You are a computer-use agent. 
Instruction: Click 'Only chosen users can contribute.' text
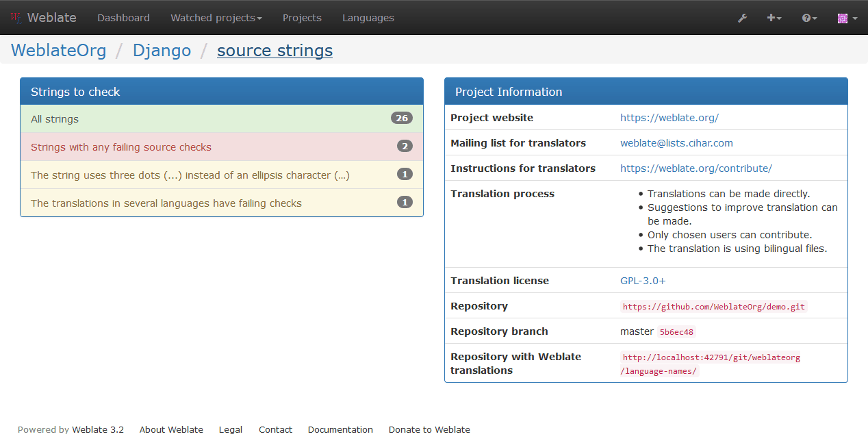tap(730, 235)
